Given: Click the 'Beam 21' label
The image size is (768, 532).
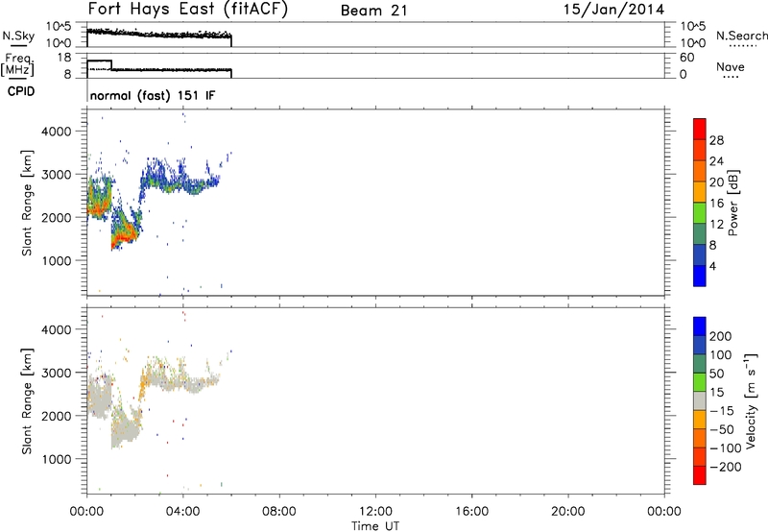Looking at the screenshot, I should tap(374, 11).
